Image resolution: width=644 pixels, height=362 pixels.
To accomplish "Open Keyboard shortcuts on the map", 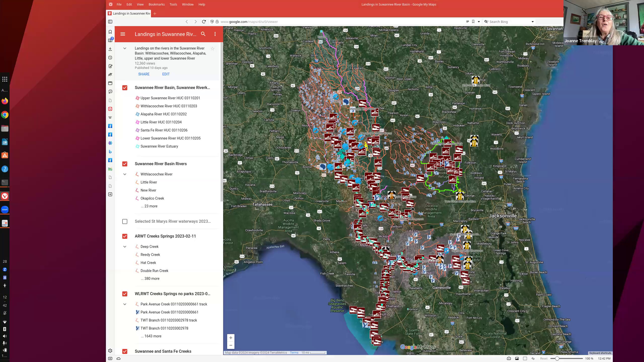I will coord(600,353).
